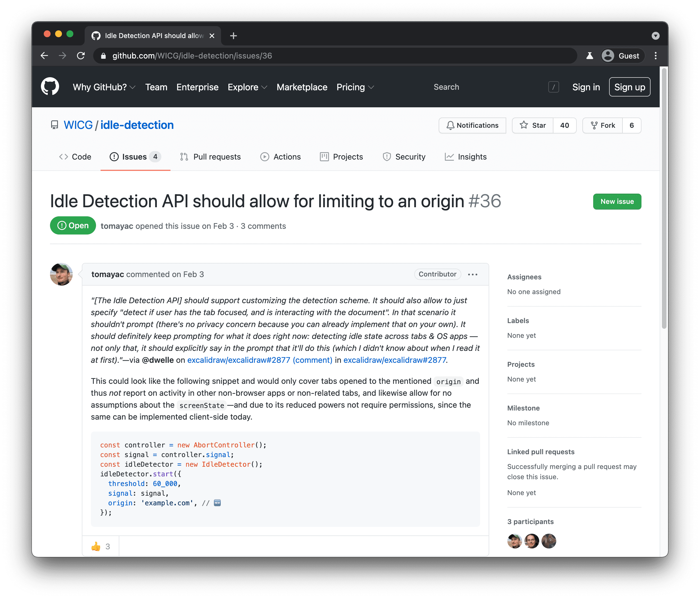Click the Sign in button
Screen dimensions: 700x599
pos(585,87)
